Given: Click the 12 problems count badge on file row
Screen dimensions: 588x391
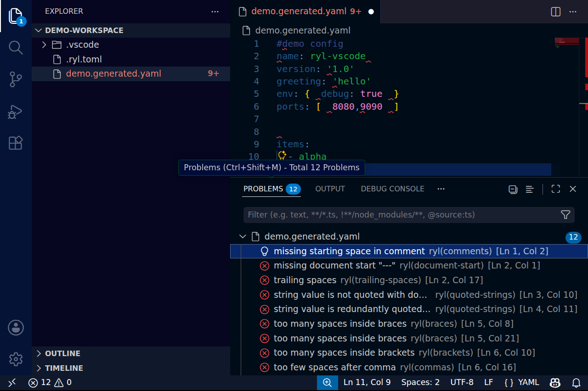Looking at the screenshot, I should [x=573, y=237].
